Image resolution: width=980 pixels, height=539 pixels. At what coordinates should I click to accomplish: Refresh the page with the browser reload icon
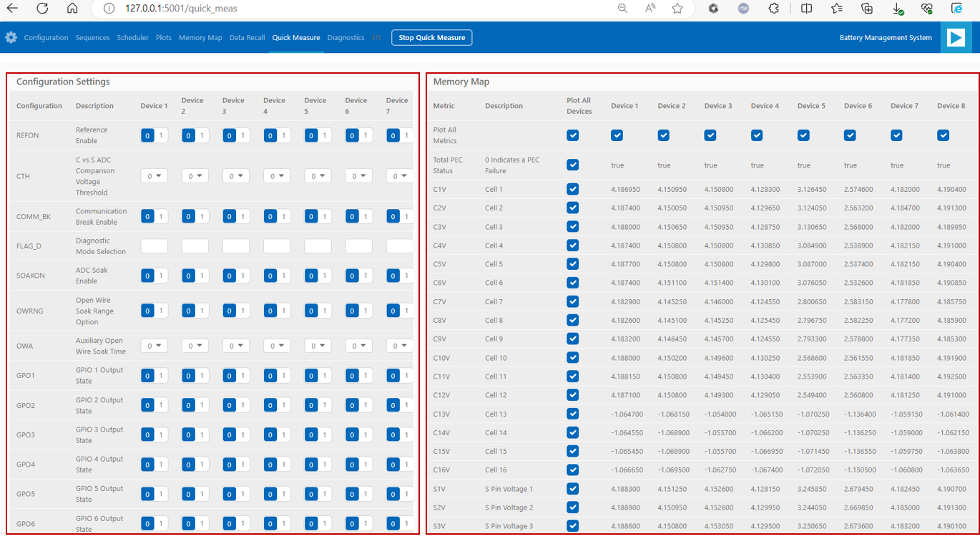[x=44, y=9]
